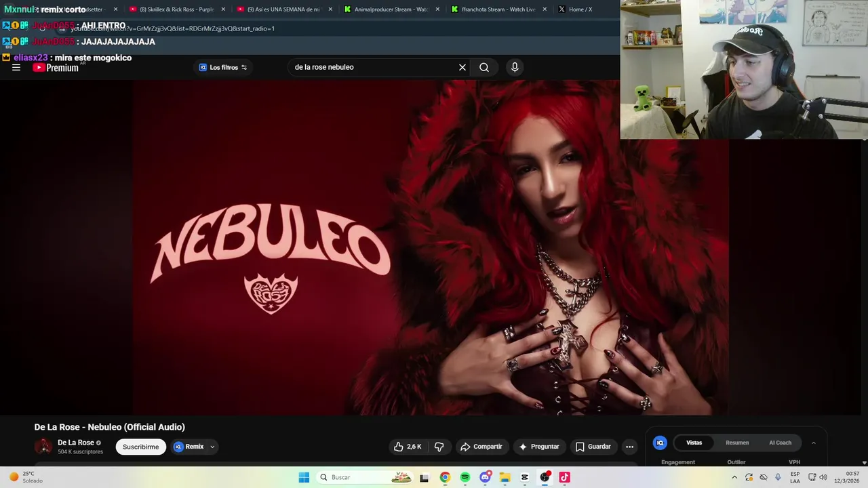Click the Remix button
The height and width of the screenshot is (488, 868).
point(189,447)
